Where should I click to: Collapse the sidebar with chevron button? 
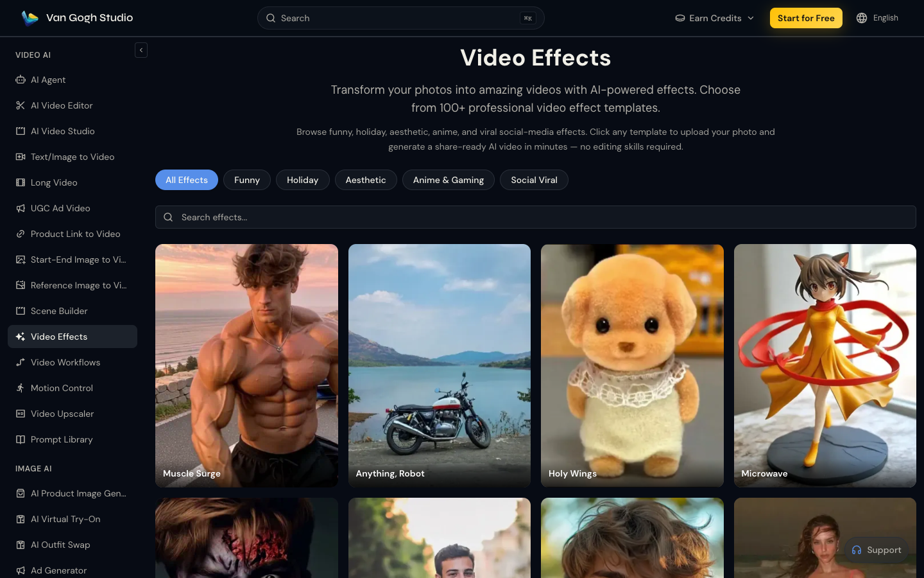tap(141, 50)
